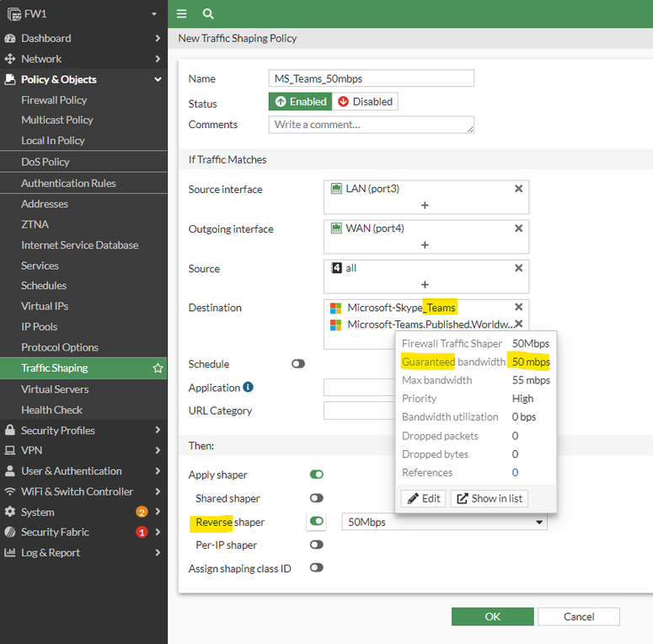Click OK to save the policy

pos(492,616)
